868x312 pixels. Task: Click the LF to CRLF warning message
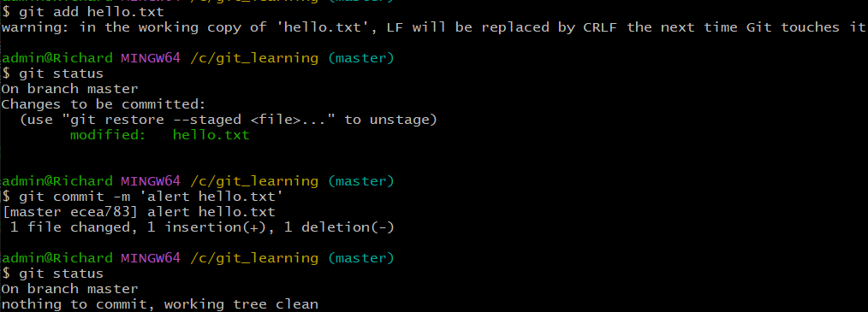[433, 27]
